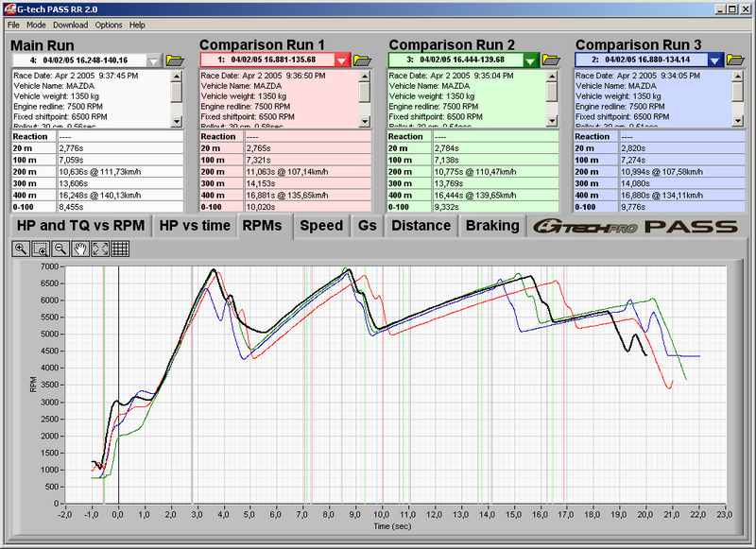Viewport: 756px width, 549px height.
Task: Click Main Run selected run text field
Action: 79,60
